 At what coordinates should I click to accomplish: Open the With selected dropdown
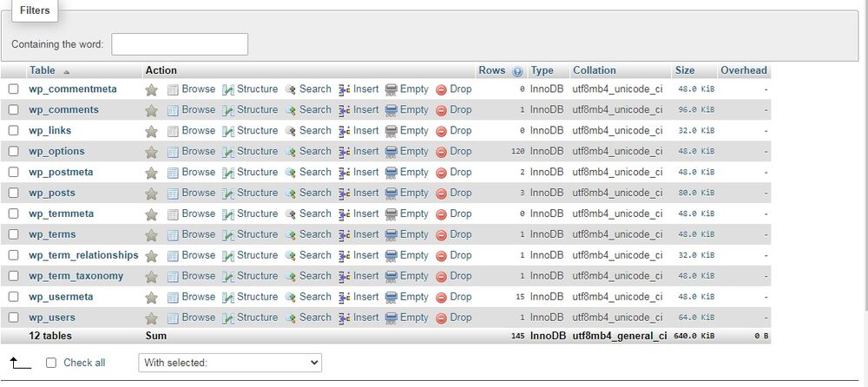click(x=229, y=363)
